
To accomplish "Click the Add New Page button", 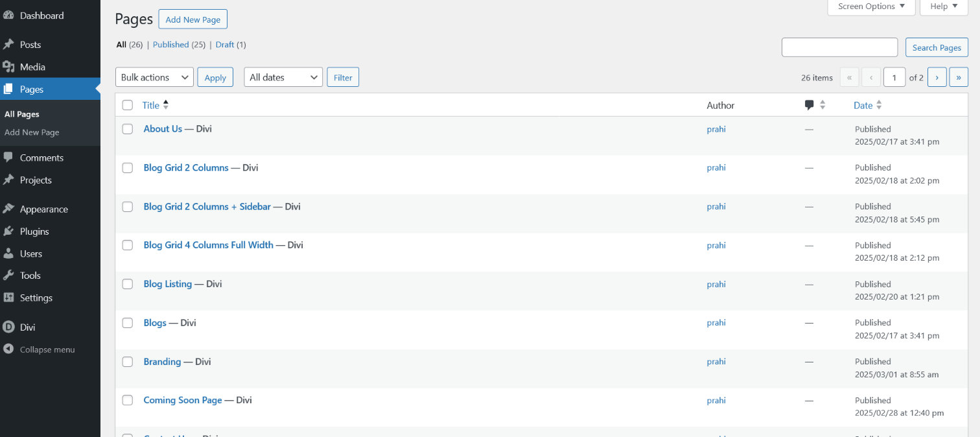I will [x=193, y=19].
